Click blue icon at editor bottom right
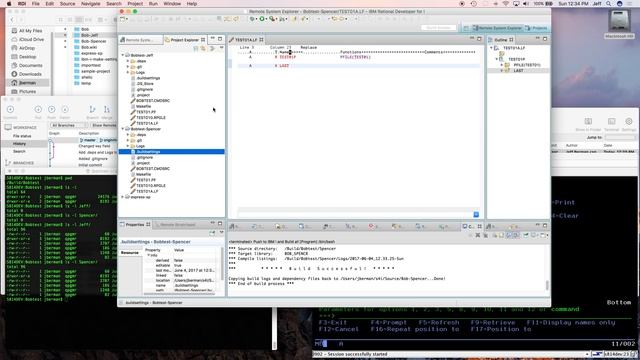Viewport: 640px width, 360px height. click(476, 215)
